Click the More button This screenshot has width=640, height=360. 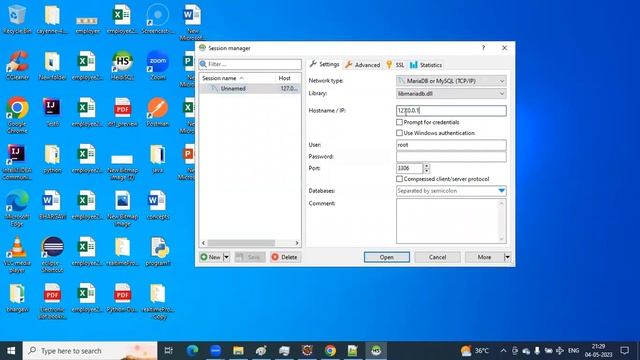click(x=484, y=257)
